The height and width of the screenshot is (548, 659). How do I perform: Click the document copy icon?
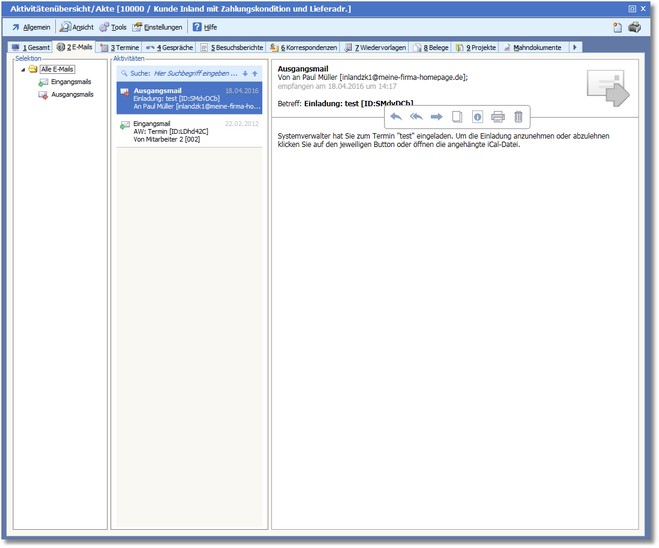click(457, 117)
